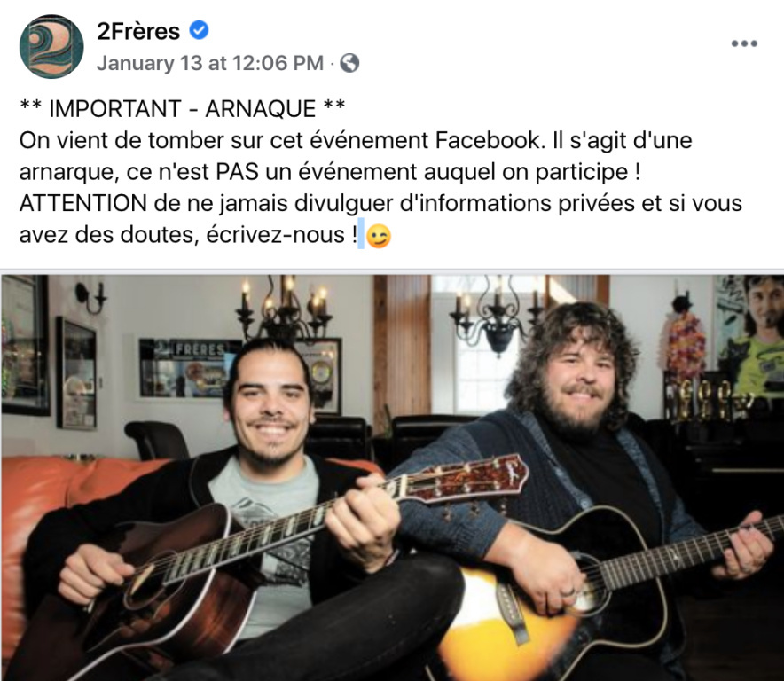
Task: Click the word Facebook in the post
Action: pos(488,140)
